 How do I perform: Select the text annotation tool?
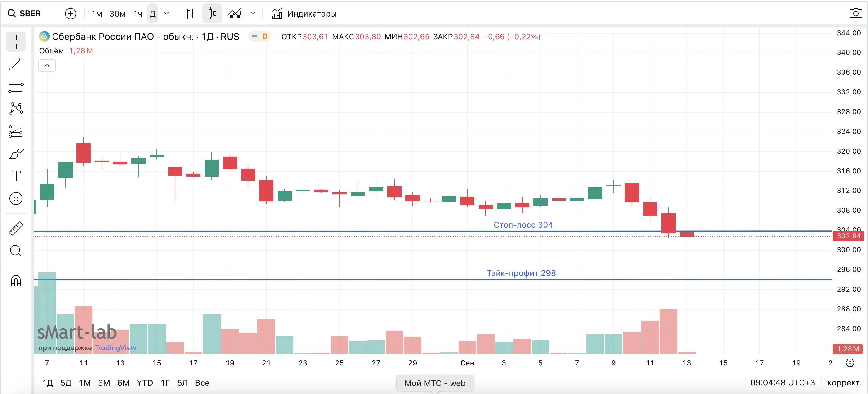pyautogui.click(x=16, y=176)
